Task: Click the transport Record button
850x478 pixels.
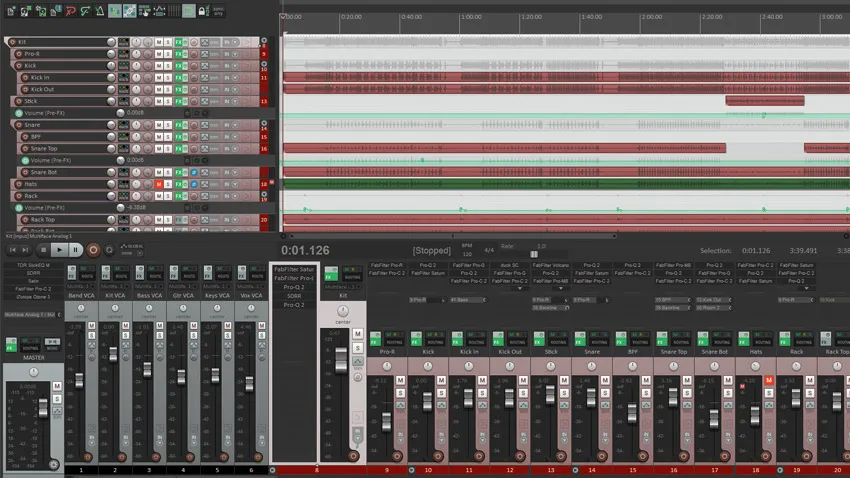Action: (93, 250)
